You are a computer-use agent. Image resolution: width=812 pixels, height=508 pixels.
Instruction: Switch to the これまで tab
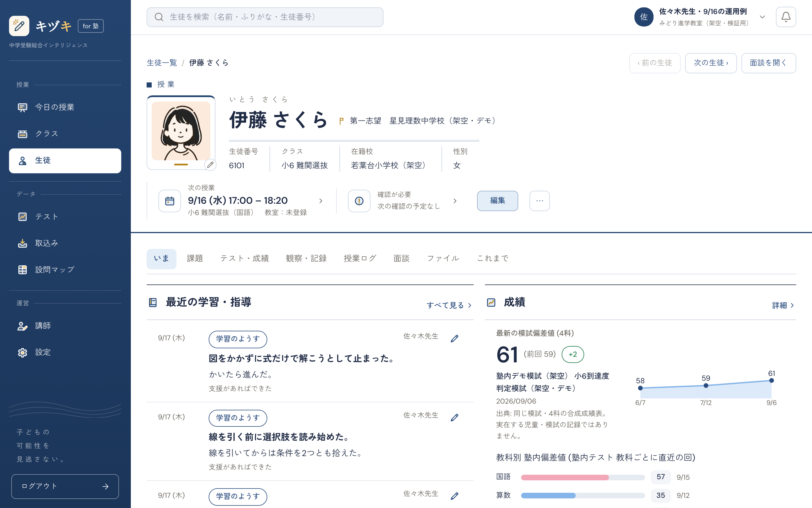click(493, 258)
